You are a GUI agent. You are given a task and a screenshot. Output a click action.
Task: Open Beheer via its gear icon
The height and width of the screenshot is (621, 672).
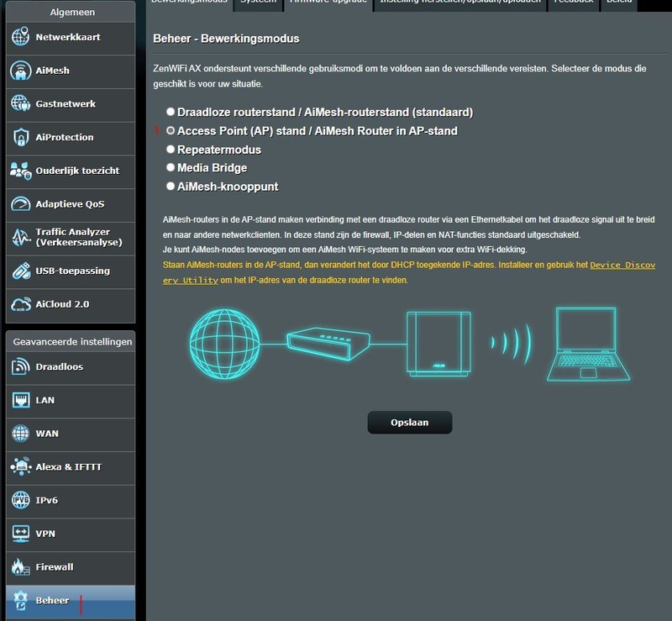click(x=20, y=600)
